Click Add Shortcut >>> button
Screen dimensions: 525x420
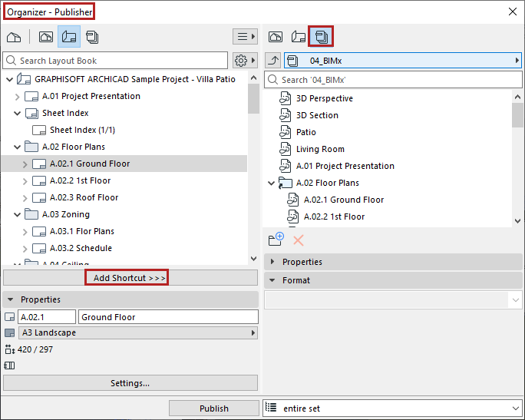point(130,278)
